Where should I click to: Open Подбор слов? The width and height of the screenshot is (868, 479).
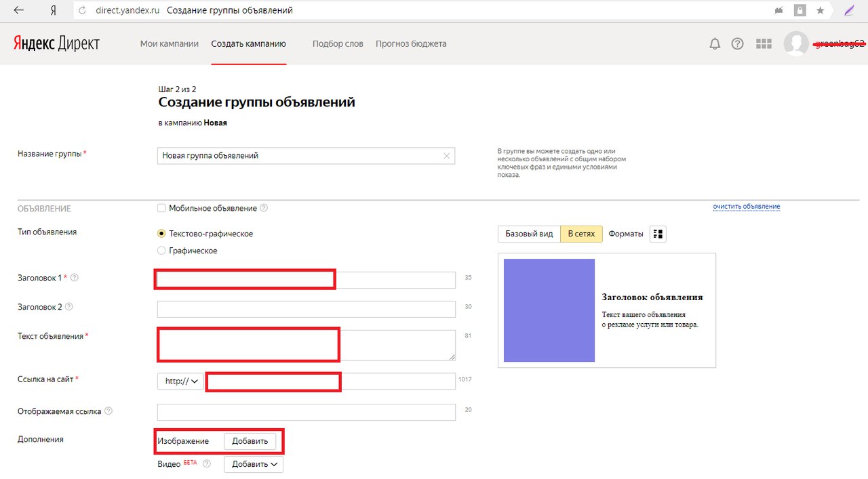click(x=338, y=44)
